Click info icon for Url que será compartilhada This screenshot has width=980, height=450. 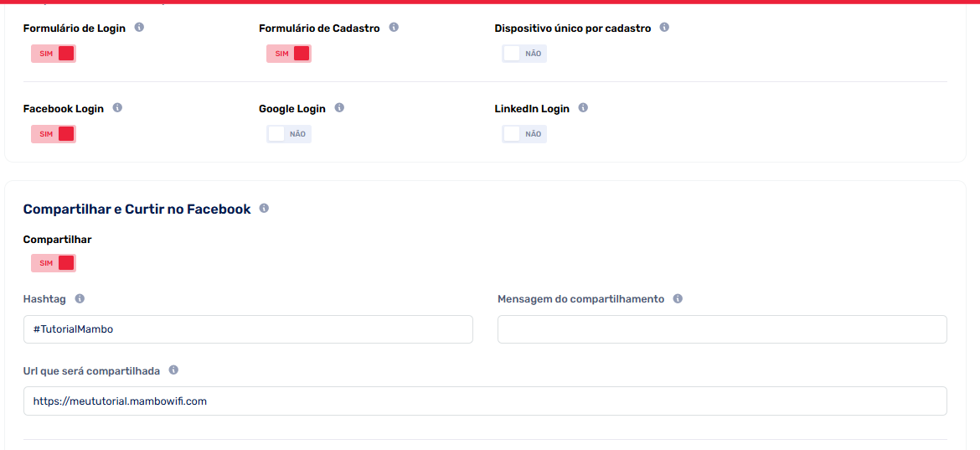173,370
